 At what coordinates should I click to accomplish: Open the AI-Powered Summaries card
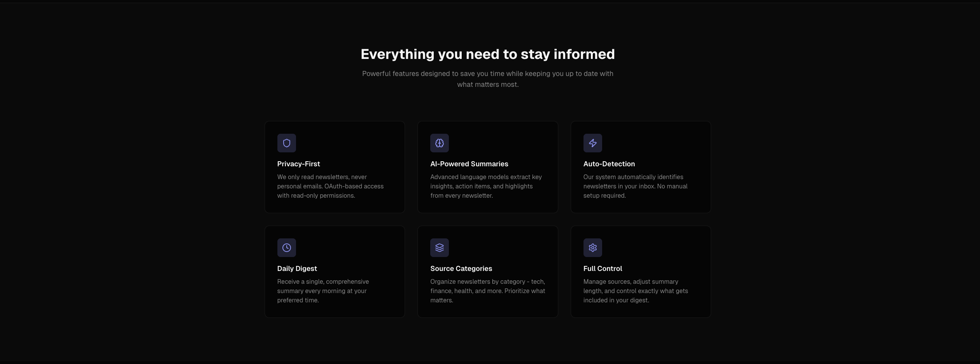point(488,167)
